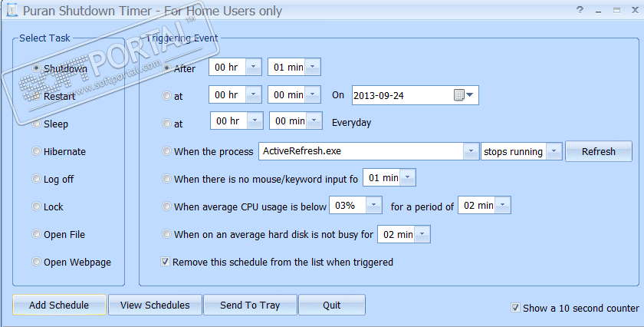Viewport: 644px width, 327px height.
Task: Click the Add Schedule button
Action: [x=59, y=305]
